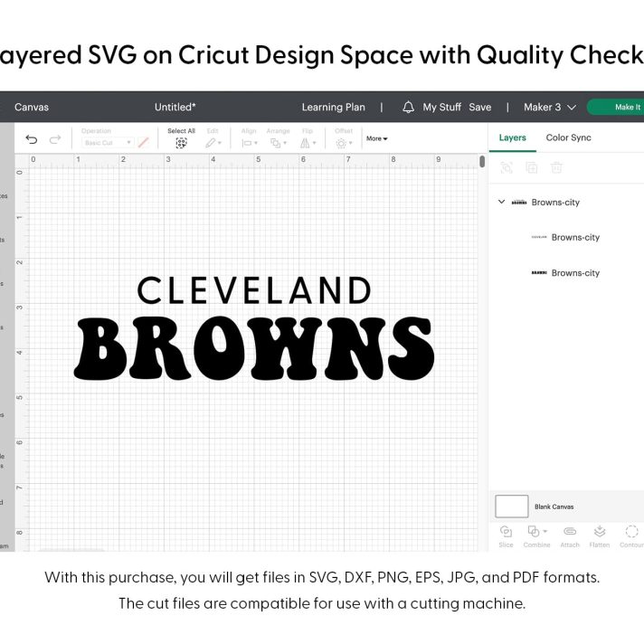Click the Attach tool
Viewport: 644px width, 644px height.
[x=570, y=536]
